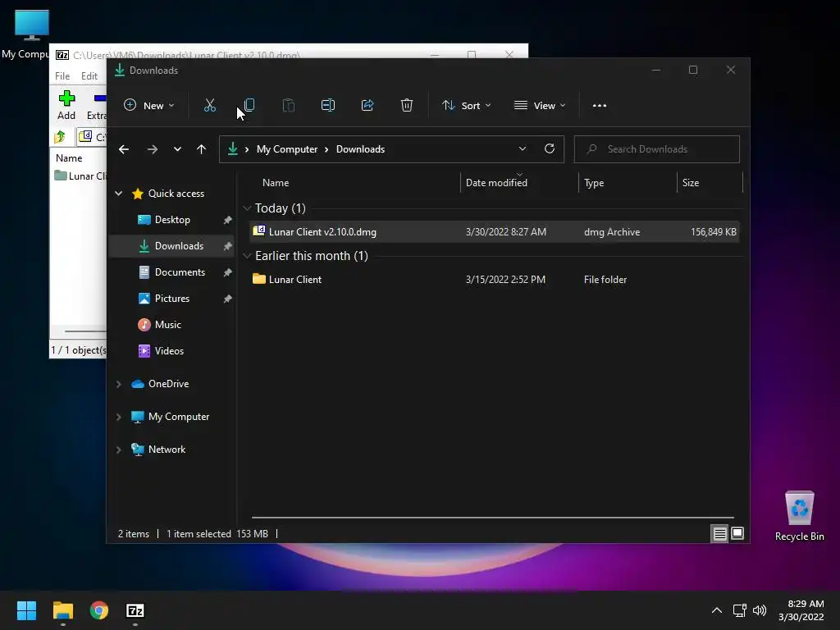The image size is (840, 630).
Task: Collapse the Quick access tree node
Action: tap(118, 194)
